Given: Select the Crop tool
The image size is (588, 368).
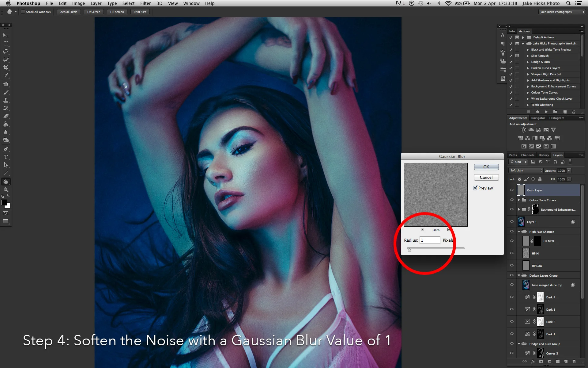Looking at the screenshot, I should click(6, 67).
